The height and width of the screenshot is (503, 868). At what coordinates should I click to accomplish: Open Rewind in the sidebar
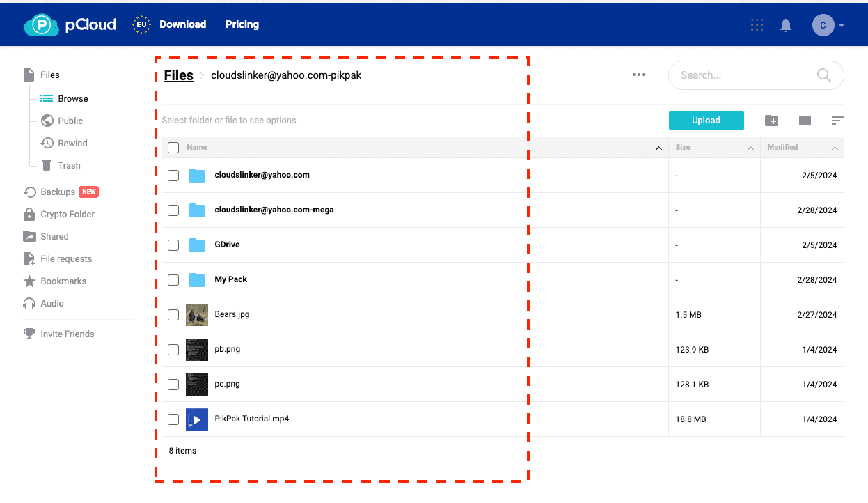point(64,143)
